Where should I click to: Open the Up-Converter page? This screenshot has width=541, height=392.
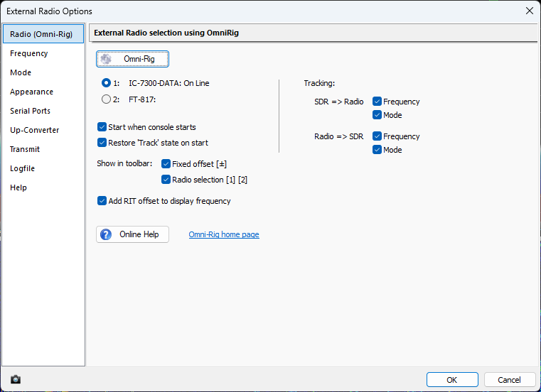coord(43,130)
